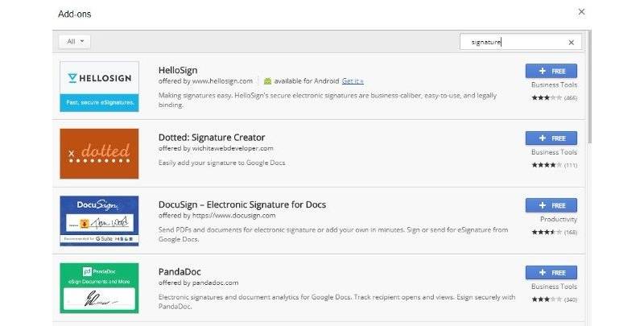Add DocuSign using its Free button
Image resolution: width=644 pixels, height=326 pixels.
pos(551,205)
